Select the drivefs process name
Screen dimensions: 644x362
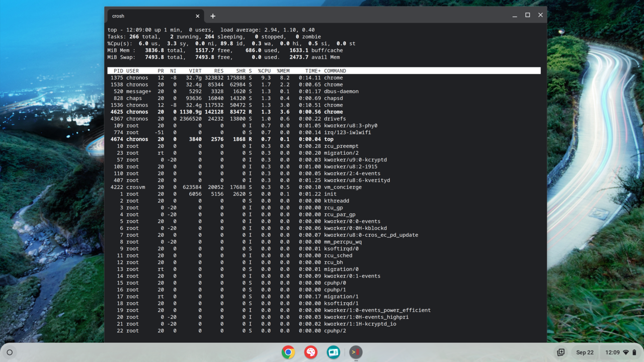point(335,119)
